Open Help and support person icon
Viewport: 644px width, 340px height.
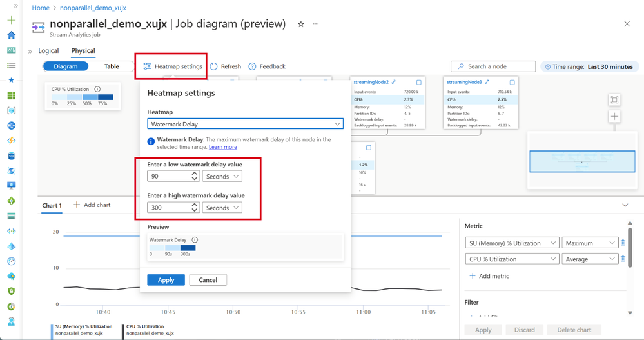pos(12,321)
